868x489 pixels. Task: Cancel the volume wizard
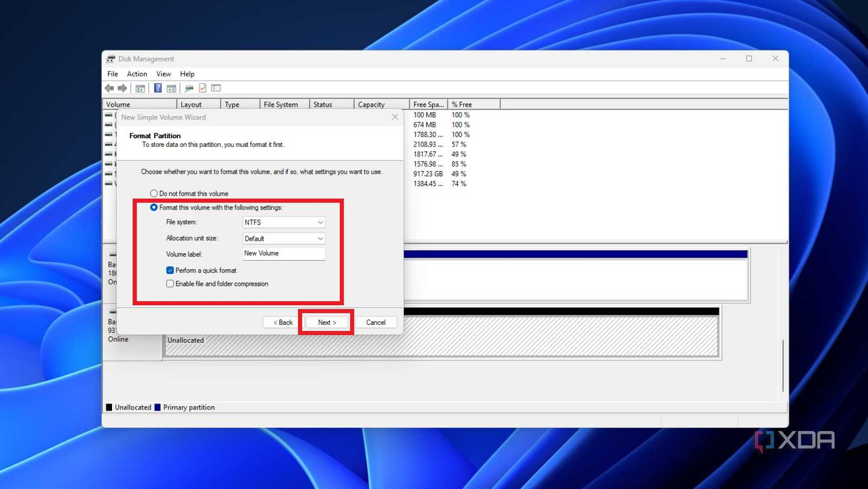[376, 322]
